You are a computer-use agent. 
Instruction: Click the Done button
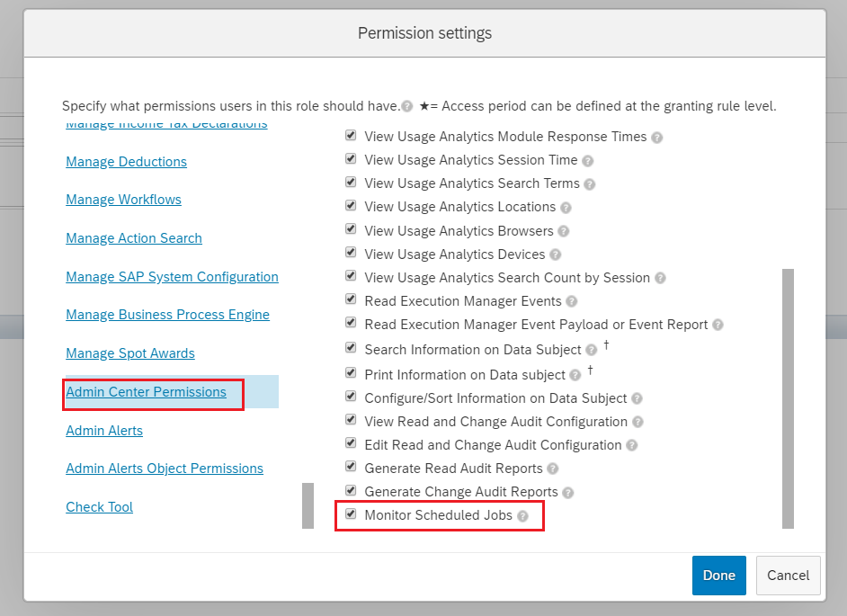[x=719, y=576]
